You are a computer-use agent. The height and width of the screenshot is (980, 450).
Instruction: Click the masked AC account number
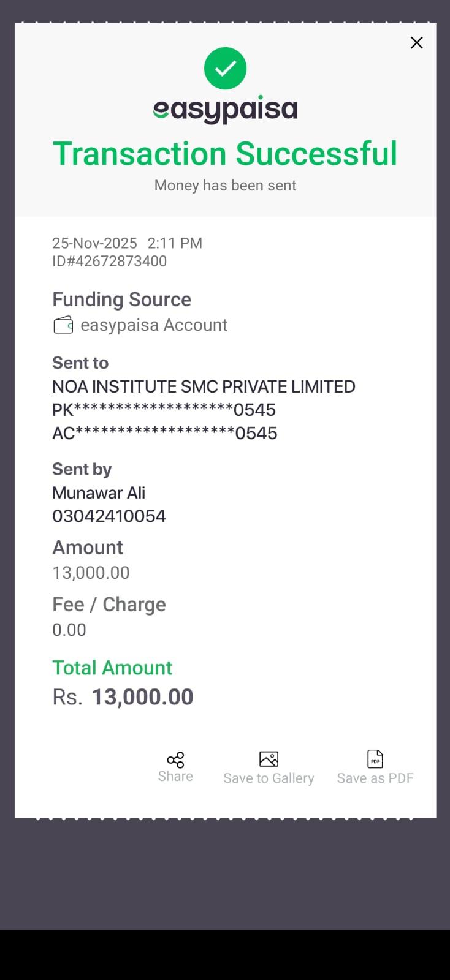pyautogui.click(x=164, y=433)
